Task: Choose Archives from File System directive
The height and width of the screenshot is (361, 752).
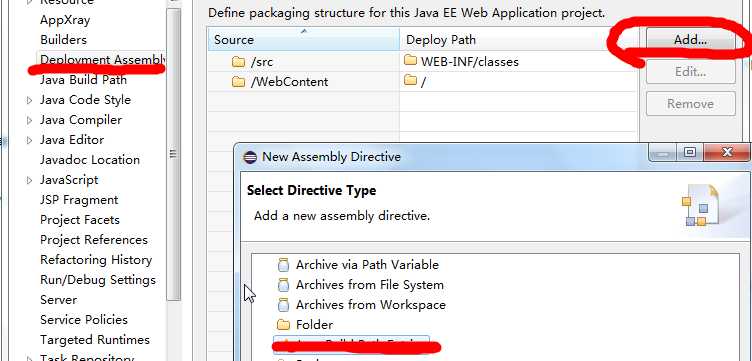Action: (370, 285)
